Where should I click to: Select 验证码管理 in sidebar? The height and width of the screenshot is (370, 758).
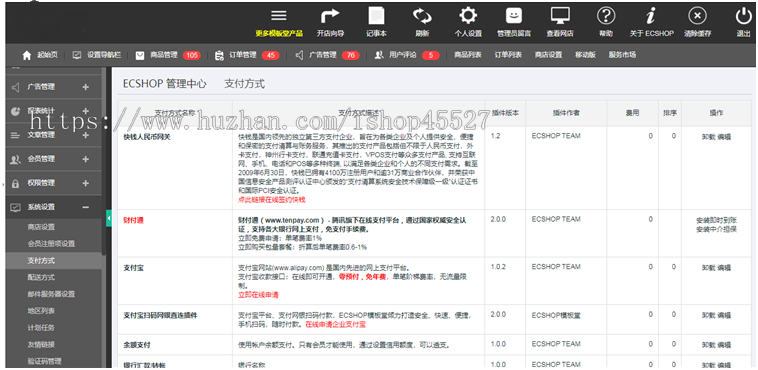(x=44, y=361)
